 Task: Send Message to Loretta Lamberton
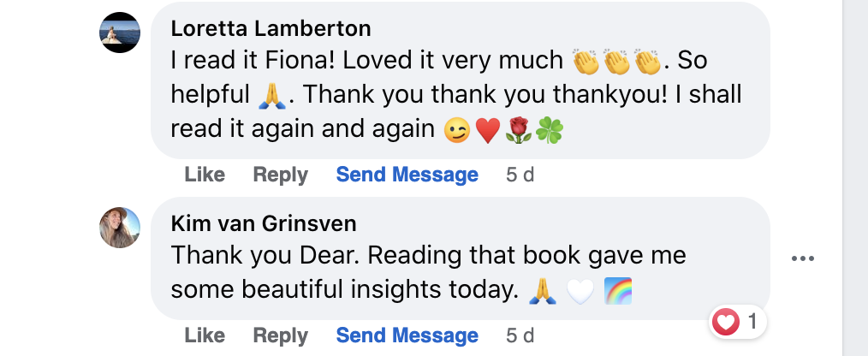pos(407,175)
